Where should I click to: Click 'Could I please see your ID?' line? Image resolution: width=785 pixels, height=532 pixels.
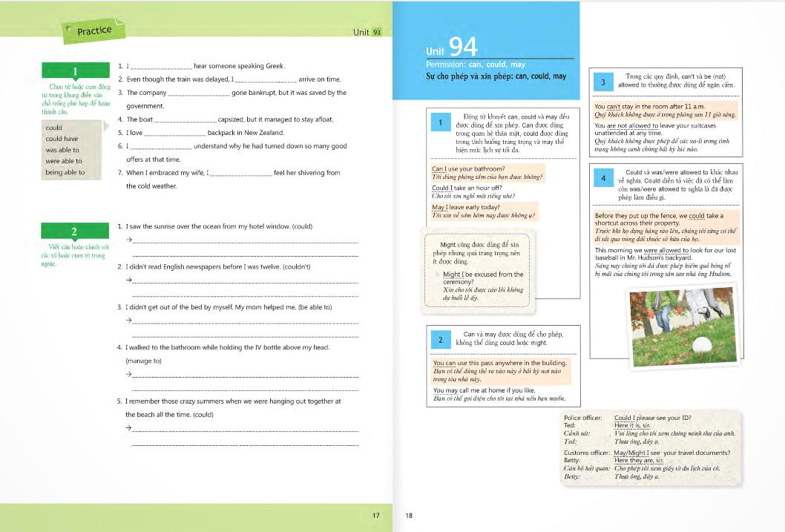[x=647, y=418]
